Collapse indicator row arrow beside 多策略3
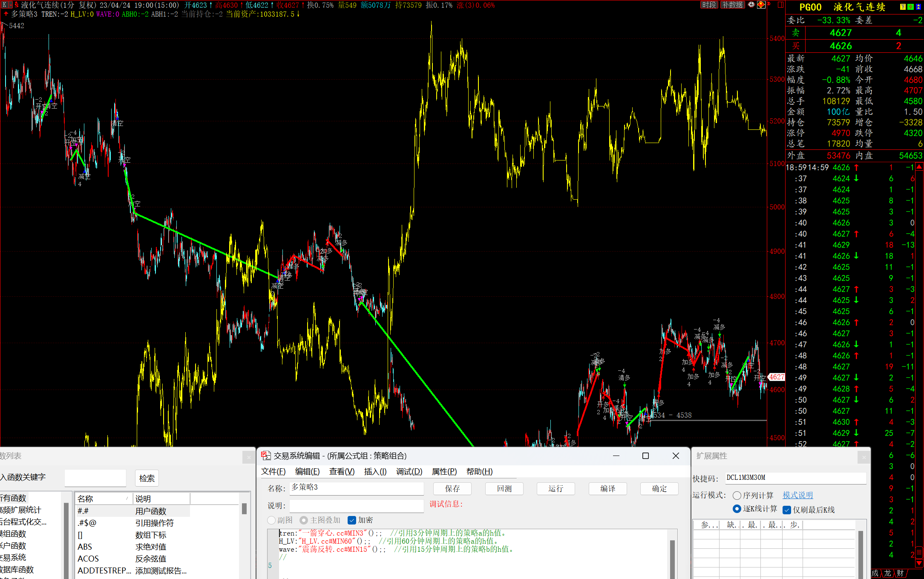Image resolution: width=924 pixels, height=579 pixels. coord(6,14)
